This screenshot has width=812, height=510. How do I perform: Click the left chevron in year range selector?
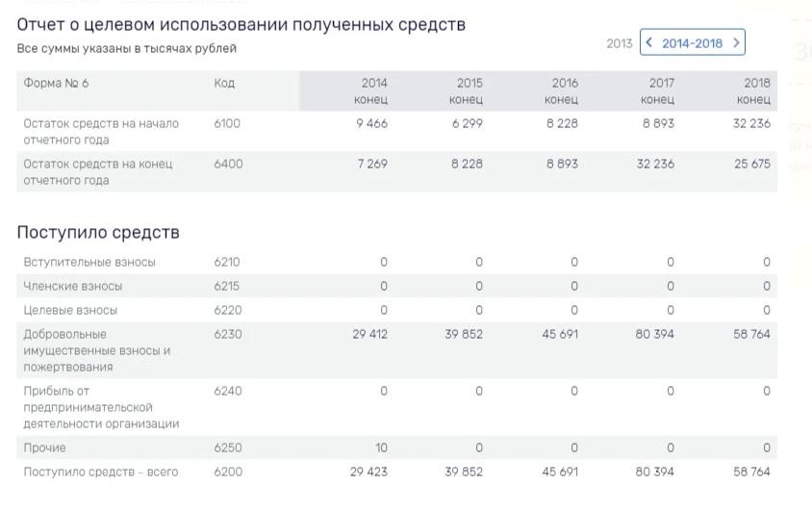coord(650,43)
